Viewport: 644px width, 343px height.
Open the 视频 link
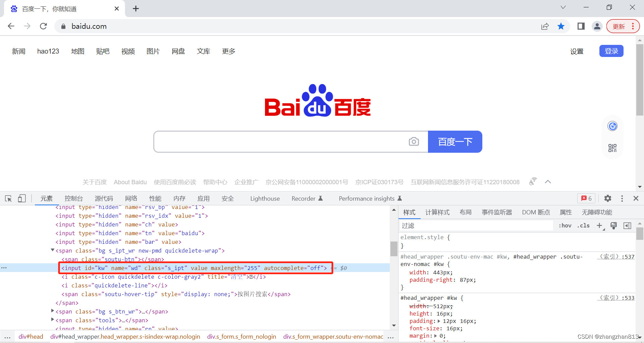point(128,51)
